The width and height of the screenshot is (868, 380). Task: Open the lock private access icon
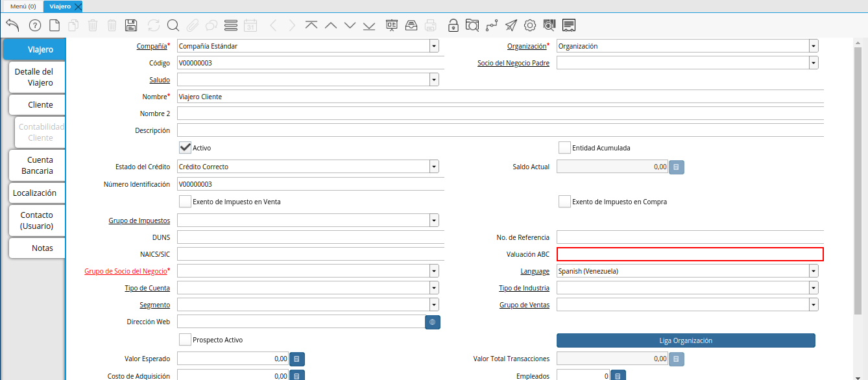pyautogui.click(x=453, y=25)
